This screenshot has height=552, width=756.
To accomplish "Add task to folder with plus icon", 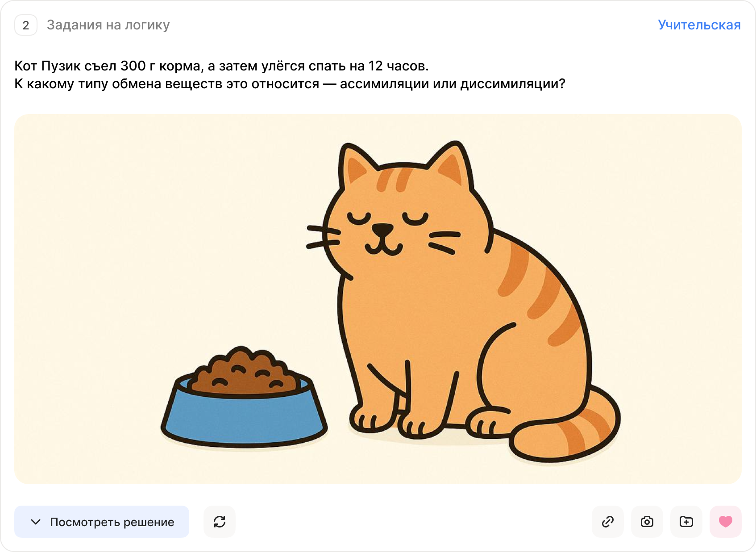I will pyautogui.click(x=686, y=522).
